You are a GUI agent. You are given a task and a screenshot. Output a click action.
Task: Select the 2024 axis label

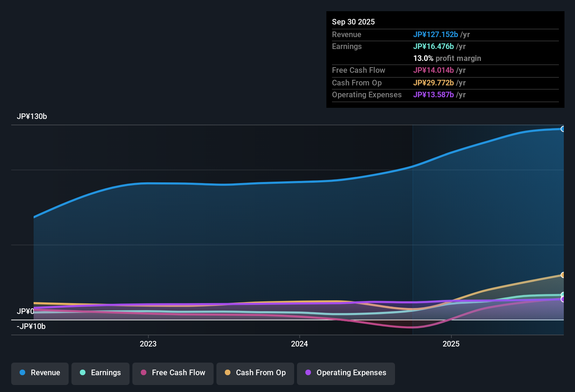click(299, 344)
